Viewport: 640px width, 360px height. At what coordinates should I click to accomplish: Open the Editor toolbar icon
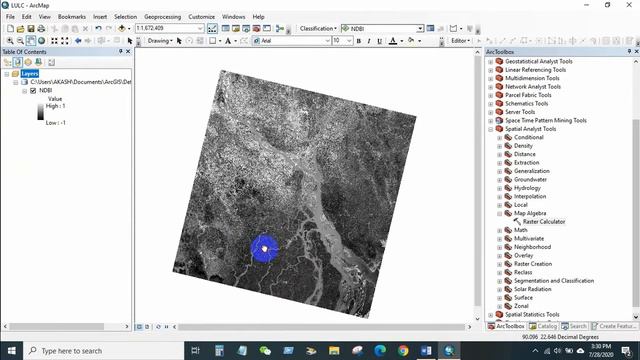(212, 29)
